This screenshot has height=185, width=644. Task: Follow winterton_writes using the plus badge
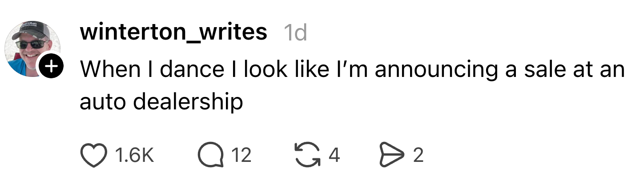52,67
